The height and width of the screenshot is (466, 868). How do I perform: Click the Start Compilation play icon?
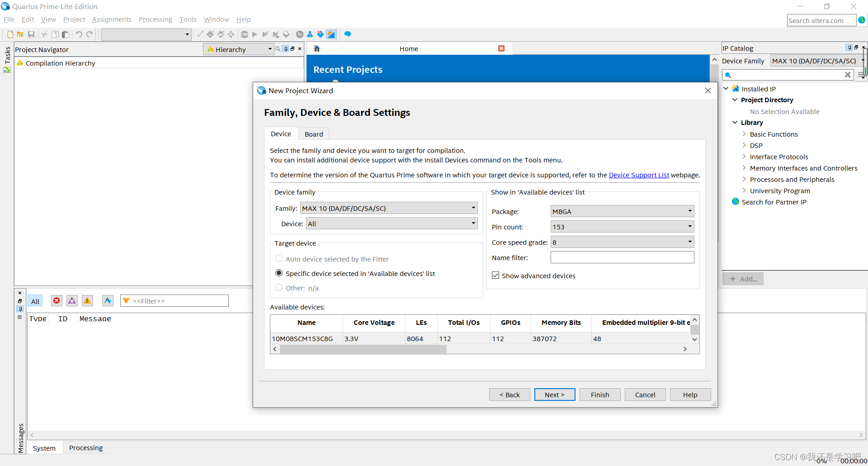255,34
